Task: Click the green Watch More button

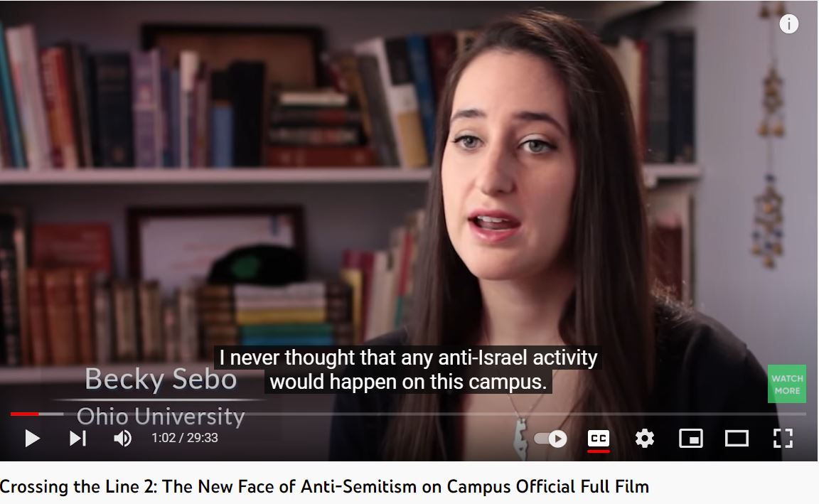Action: (786, 384)
